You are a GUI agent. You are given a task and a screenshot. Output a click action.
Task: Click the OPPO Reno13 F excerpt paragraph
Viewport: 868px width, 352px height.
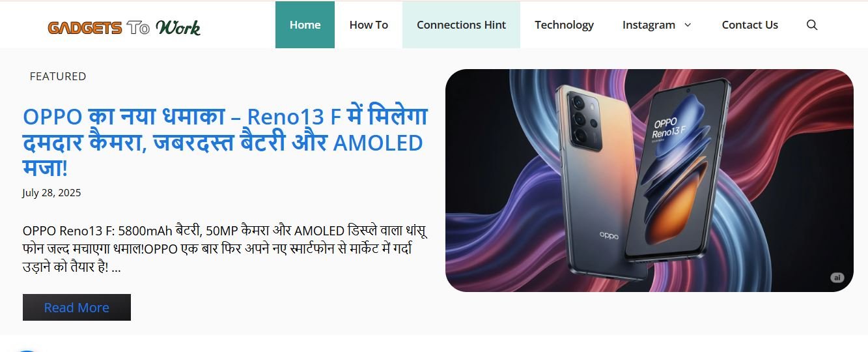(225, 249)
